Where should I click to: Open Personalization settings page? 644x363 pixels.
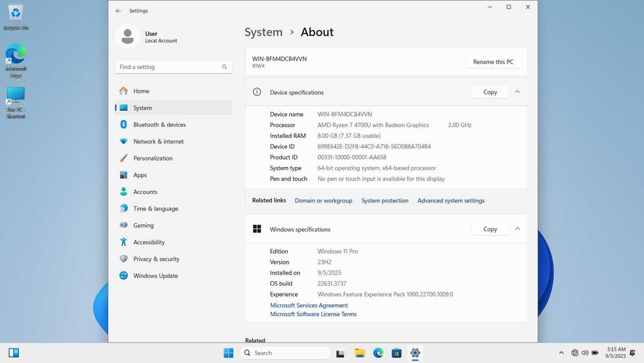pos(174,158)
